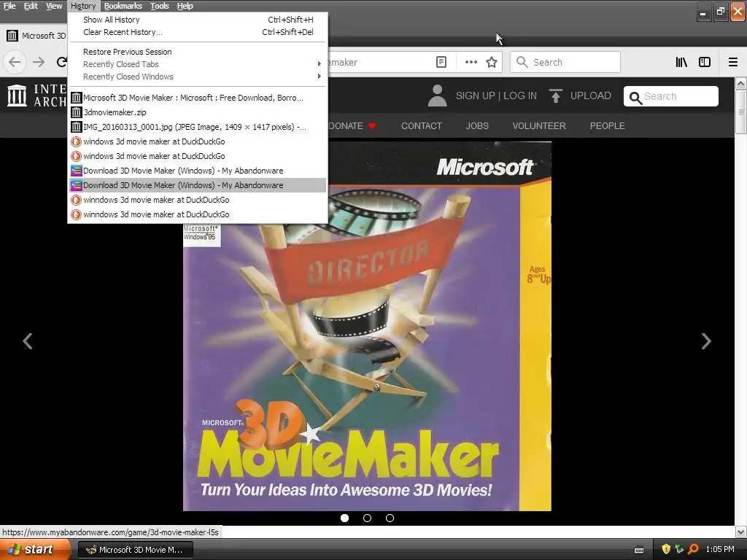
Task: Click the VOLUNTEER nav link
Action: pos(539,125)
